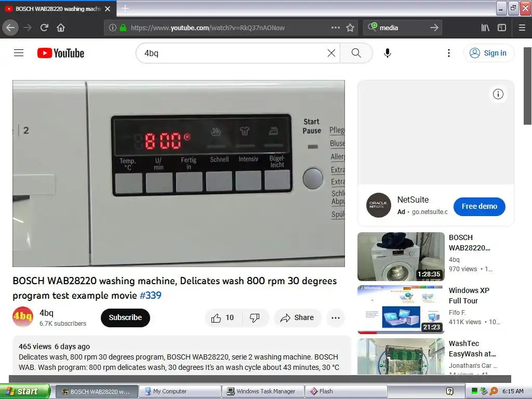532x399 pixels.
Task: Click the green padlock security icon
Action: 123,28
